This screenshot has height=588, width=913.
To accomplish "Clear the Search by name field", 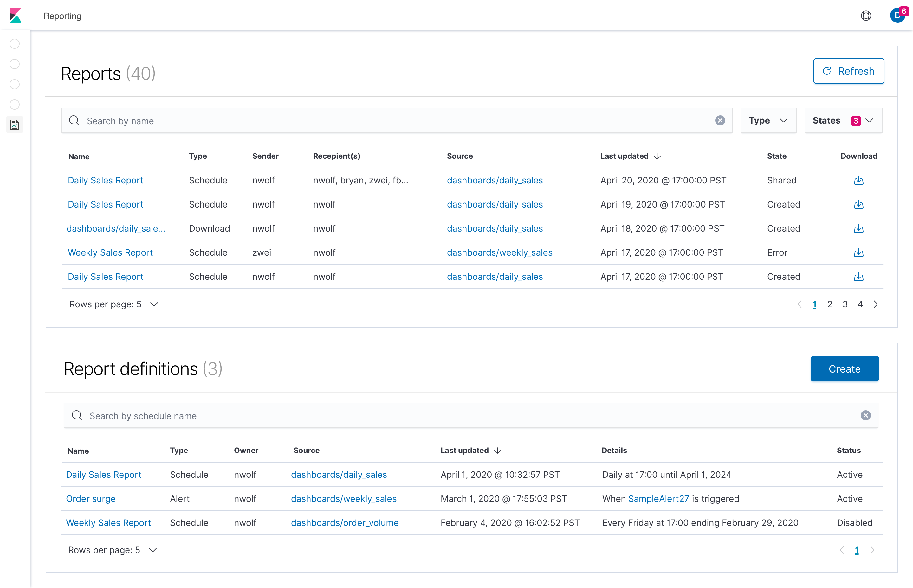I will pos(720,121).
